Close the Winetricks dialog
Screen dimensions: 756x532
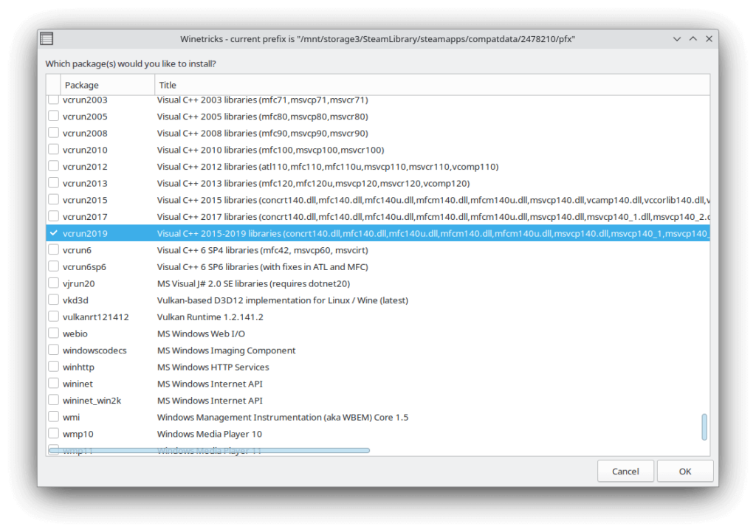pyautogui.click(x=709, y=39)
